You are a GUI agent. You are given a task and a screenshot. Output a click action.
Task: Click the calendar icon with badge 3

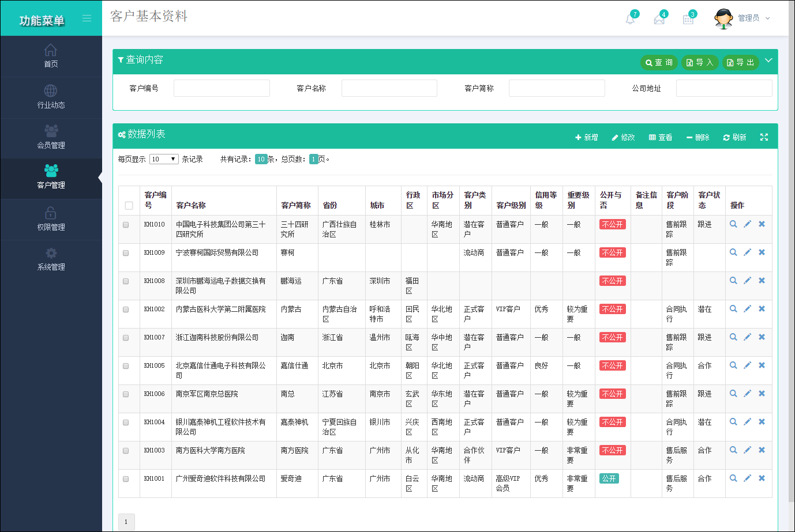click(x=688, y=19)
